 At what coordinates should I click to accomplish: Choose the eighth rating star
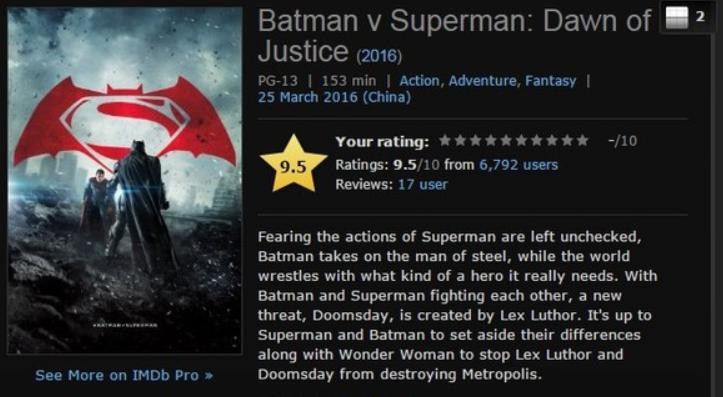pos(552,140)
